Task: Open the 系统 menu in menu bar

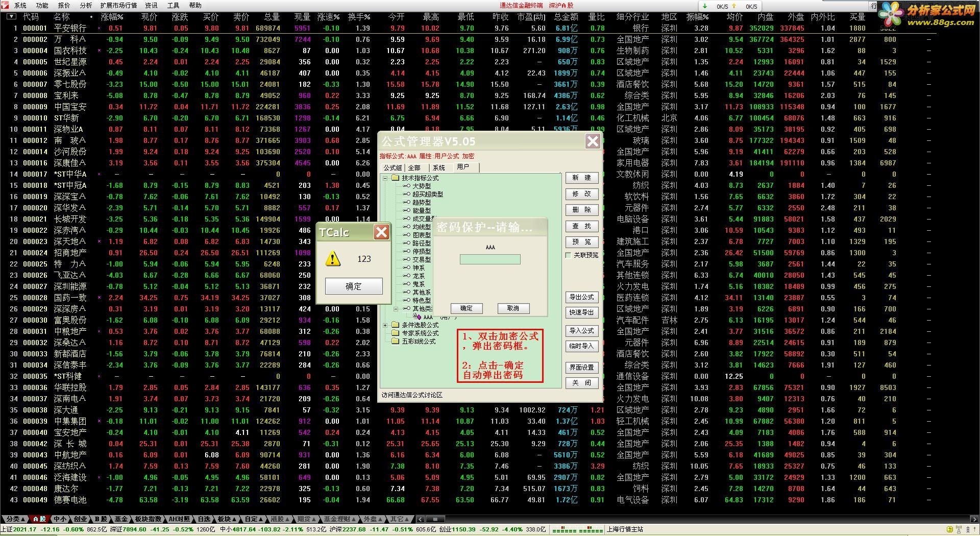Action: [20, 6]
